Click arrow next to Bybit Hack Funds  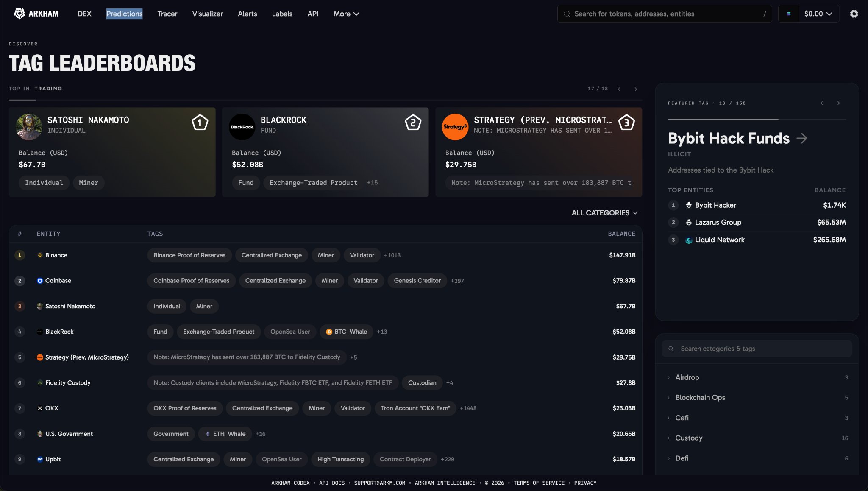(x=802, y=138)
